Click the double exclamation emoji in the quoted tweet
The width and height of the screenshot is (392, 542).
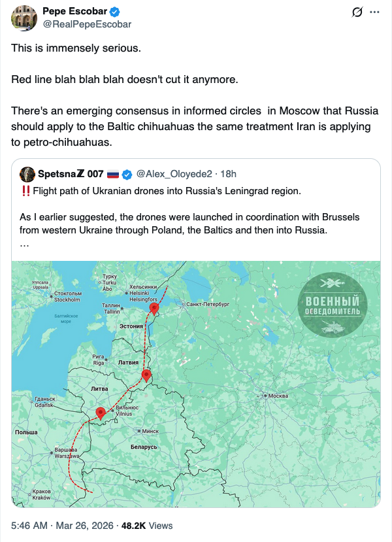tap(25, 191)
